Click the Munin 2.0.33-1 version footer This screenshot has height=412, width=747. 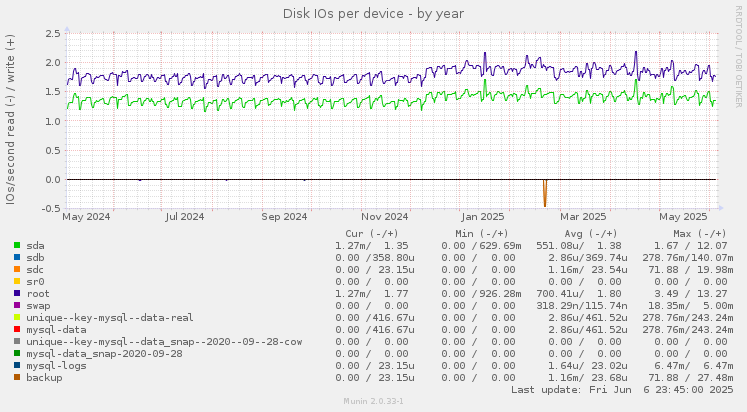[374, 402]
